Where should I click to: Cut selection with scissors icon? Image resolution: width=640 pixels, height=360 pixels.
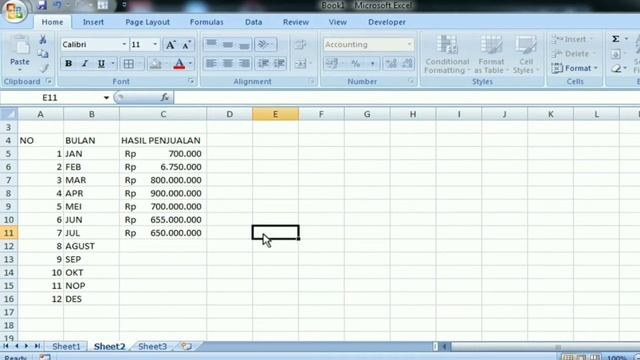(x=42, y=40)
